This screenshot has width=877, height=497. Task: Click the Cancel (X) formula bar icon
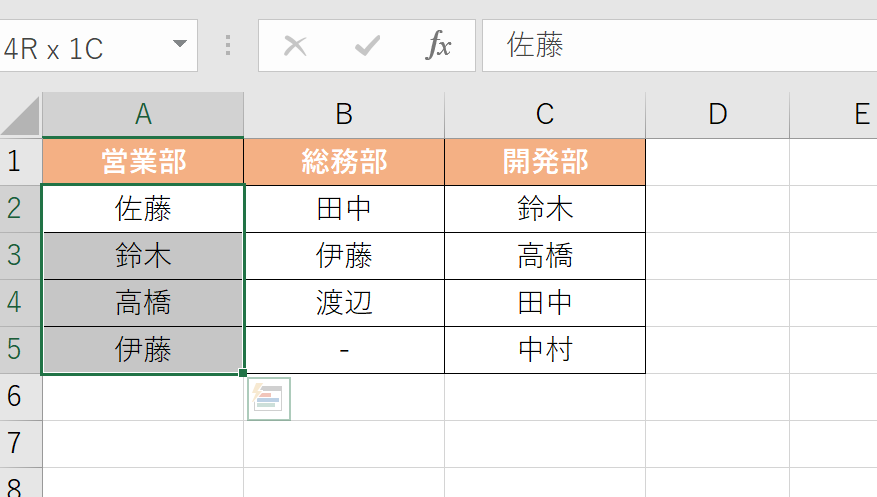295,46
